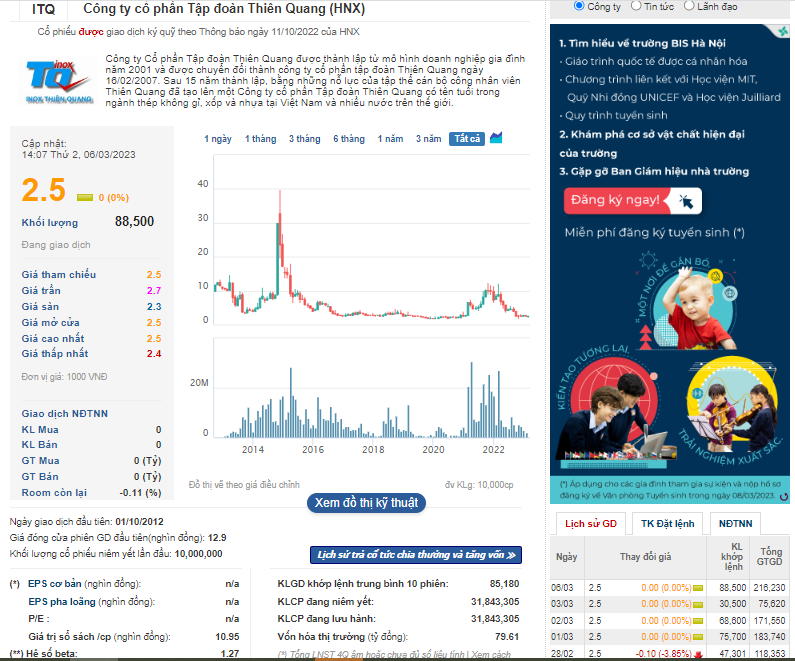Switch chart to 1 năm range

390,138
